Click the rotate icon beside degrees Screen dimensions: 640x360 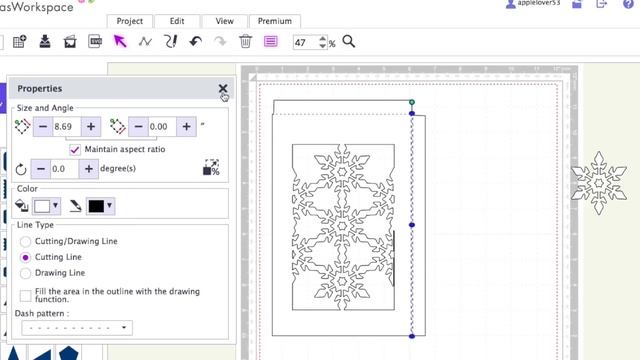pyautogui.click(x=21, y=169)
